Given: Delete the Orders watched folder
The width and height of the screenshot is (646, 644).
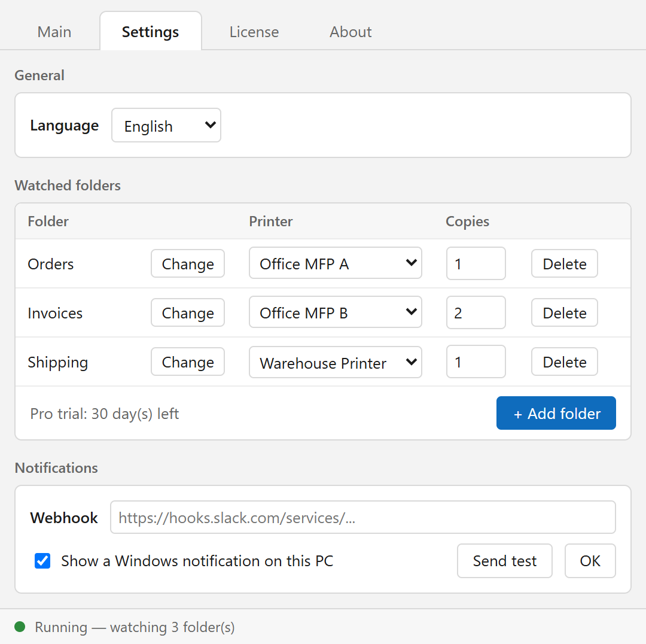Looking at the screenshot, I should click(x=565, y=263).
